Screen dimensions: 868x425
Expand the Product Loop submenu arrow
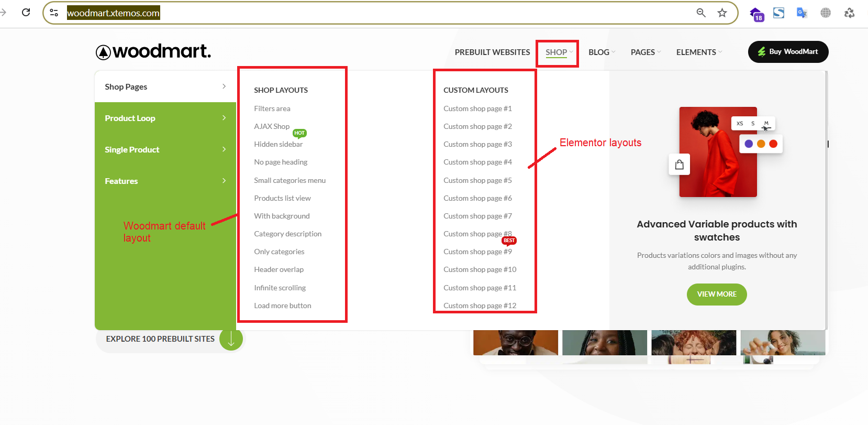[224, 118]
